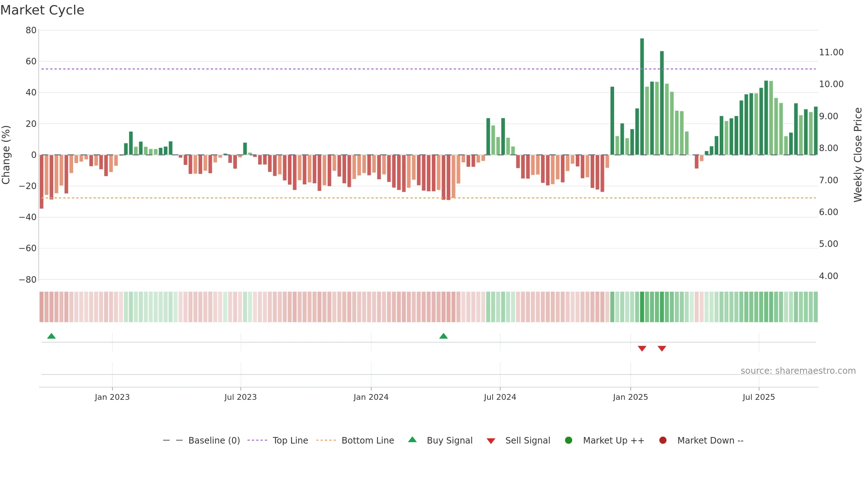The image size is (868, 488).
Task: Click the 4.00 price tick on the right axis
Action: tap(829, 276)
